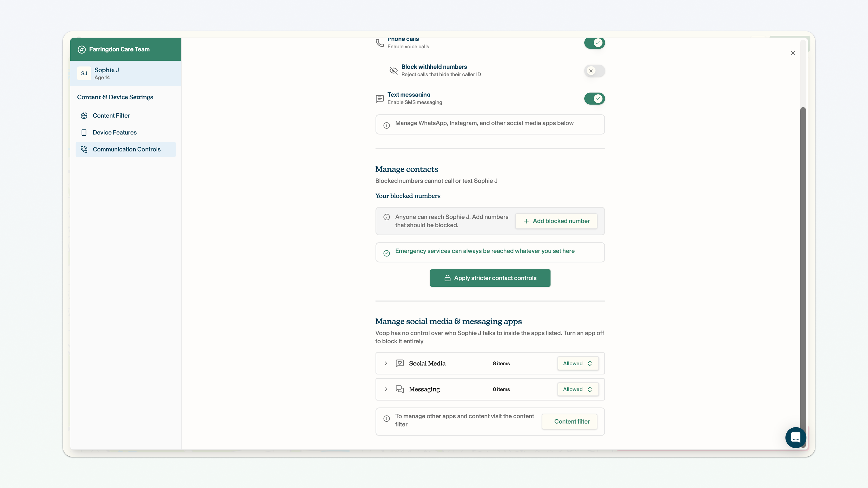Click the '0 items' count text

tap(501, 389)
